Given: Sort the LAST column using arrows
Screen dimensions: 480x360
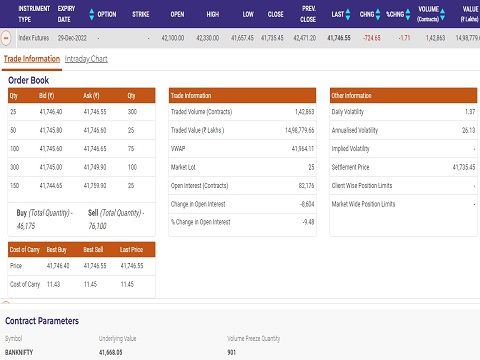Looking at the screenshot, I should pos(348,14).
